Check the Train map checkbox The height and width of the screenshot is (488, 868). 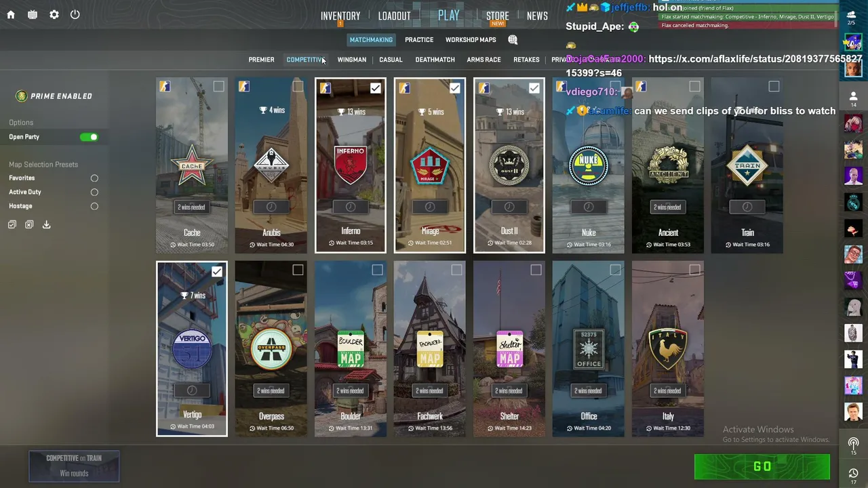[774, 87]
